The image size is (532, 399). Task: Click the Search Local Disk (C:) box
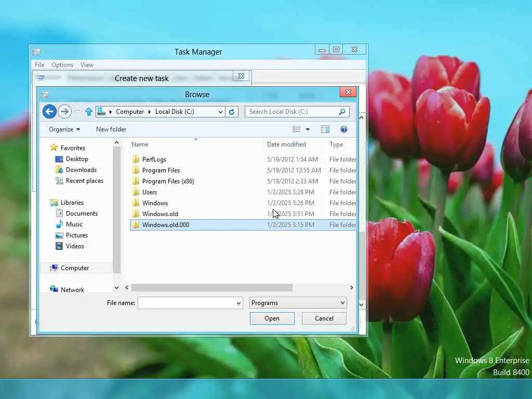click(293, 112)
